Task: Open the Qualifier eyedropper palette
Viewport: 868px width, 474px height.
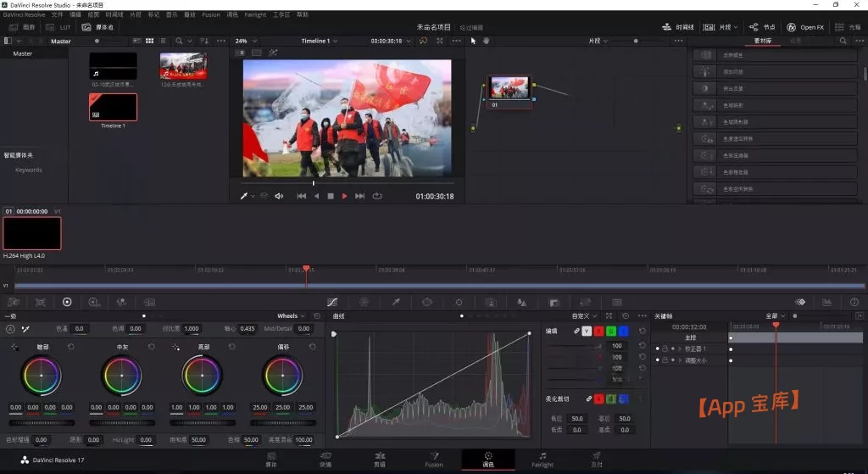Action: pyautogui.click(x=395, y=302)
